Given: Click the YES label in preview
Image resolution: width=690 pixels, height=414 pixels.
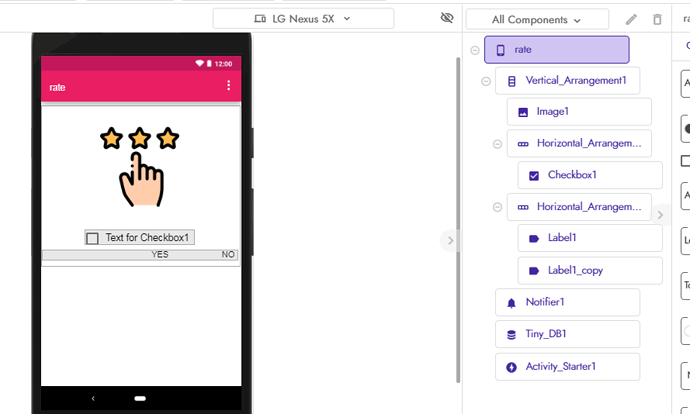Looking at the screenshot, I should point(160,254).
